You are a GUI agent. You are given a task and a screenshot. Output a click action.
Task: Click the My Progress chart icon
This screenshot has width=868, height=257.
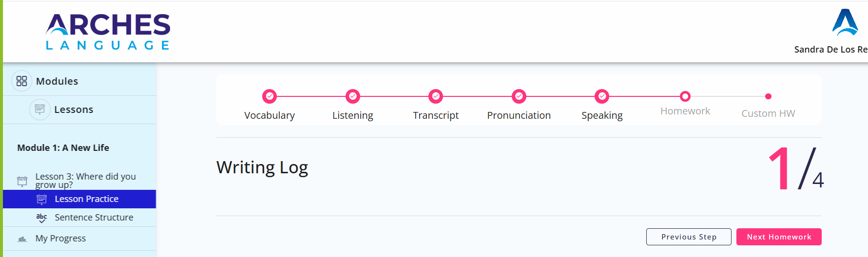(22, 239)
